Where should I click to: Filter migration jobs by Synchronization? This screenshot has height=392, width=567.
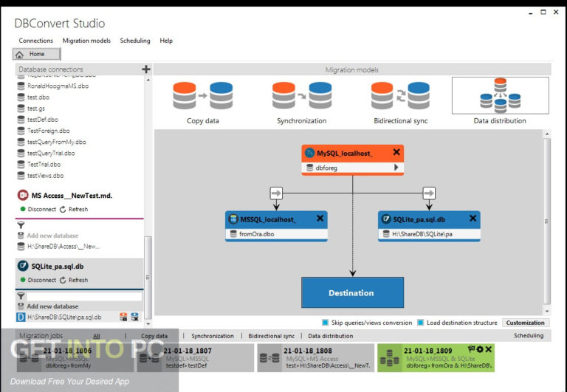pyautogui.click(x=213, y=336)
